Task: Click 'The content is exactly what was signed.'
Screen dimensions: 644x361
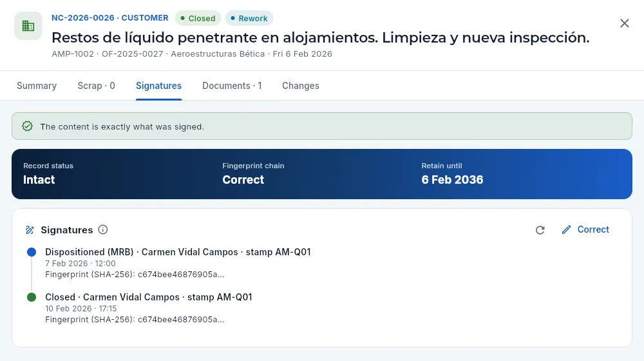Action: (x=122, y=126)
